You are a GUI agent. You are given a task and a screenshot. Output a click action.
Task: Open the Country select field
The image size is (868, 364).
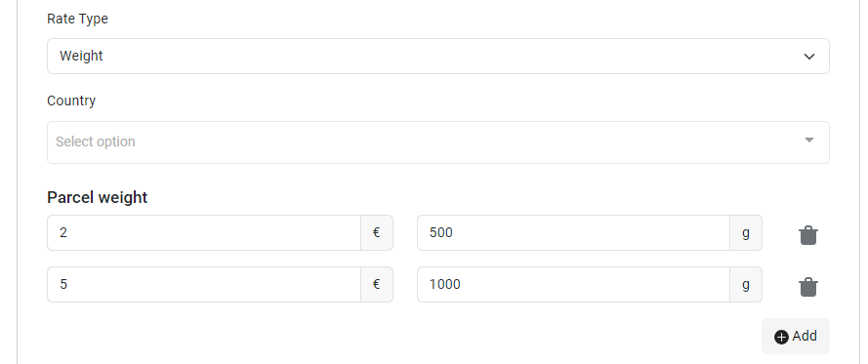point(437,142)
